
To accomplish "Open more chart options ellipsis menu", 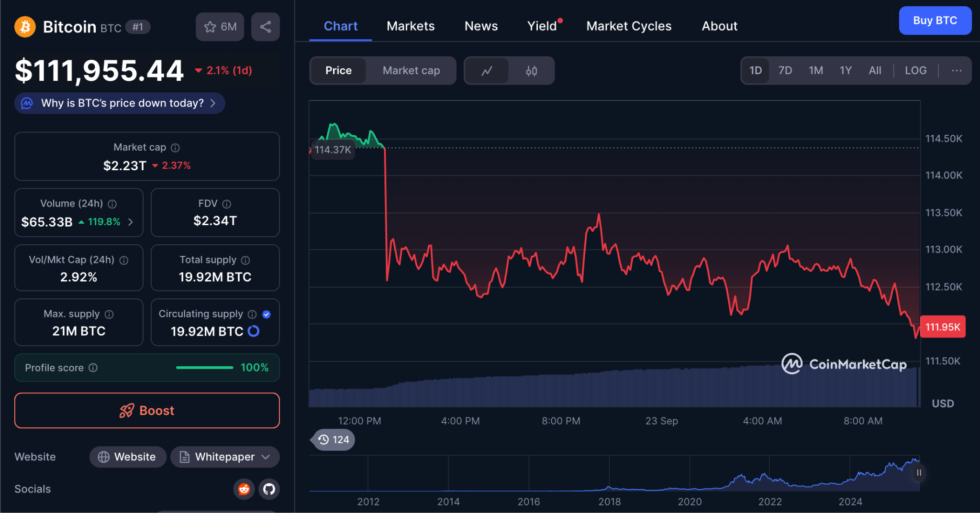I will click(x=956, y=71).
